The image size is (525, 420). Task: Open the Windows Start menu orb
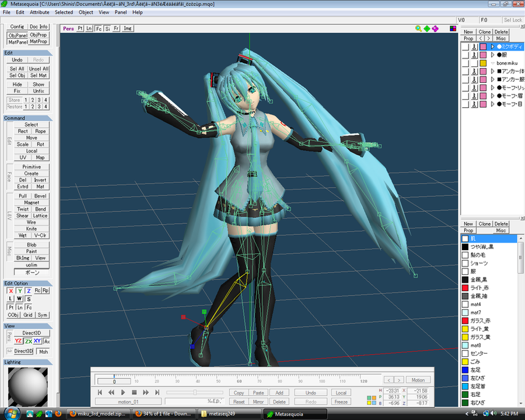point(12,414)
